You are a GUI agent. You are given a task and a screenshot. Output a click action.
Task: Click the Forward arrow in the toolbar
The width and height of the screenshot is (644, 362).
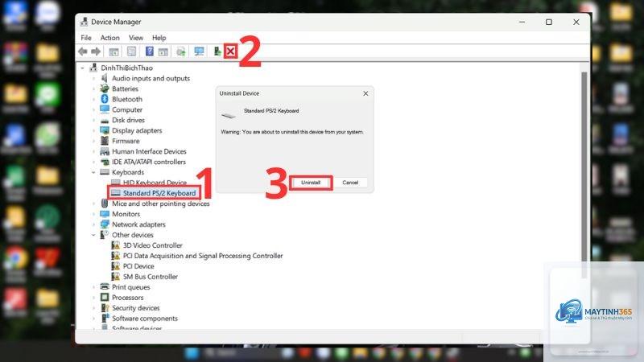tap(96, 51)
